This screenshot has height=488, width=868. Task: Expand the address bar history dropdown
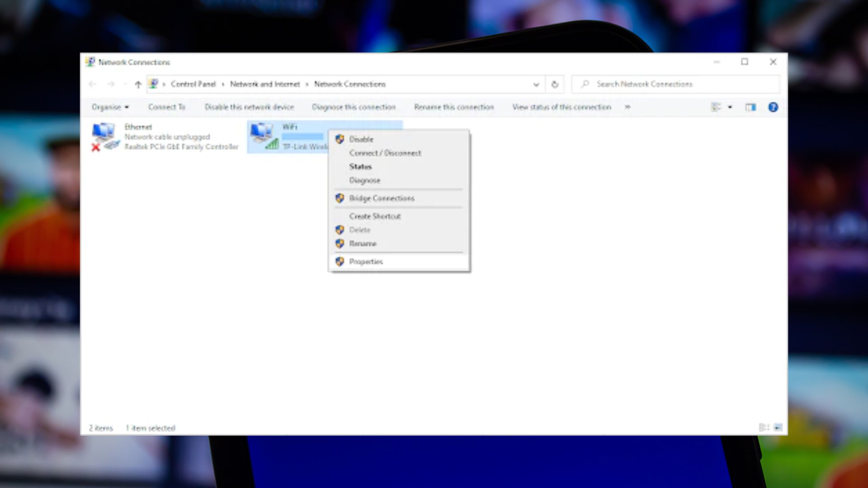click(536, 84)
